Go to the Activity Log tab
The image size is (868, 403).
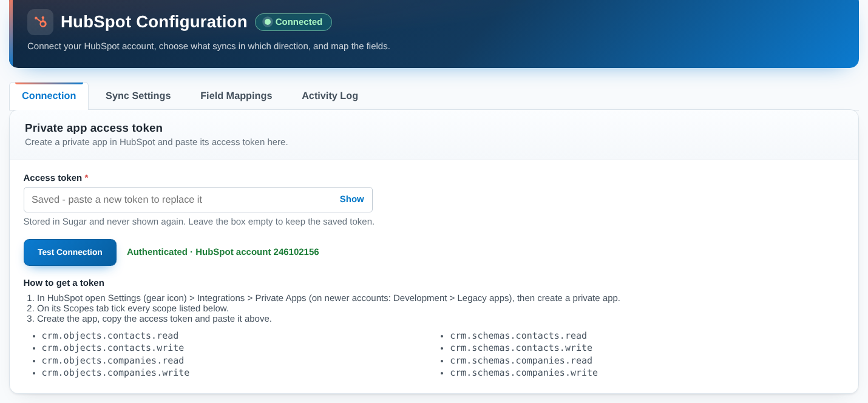click(x=330, y=96)
